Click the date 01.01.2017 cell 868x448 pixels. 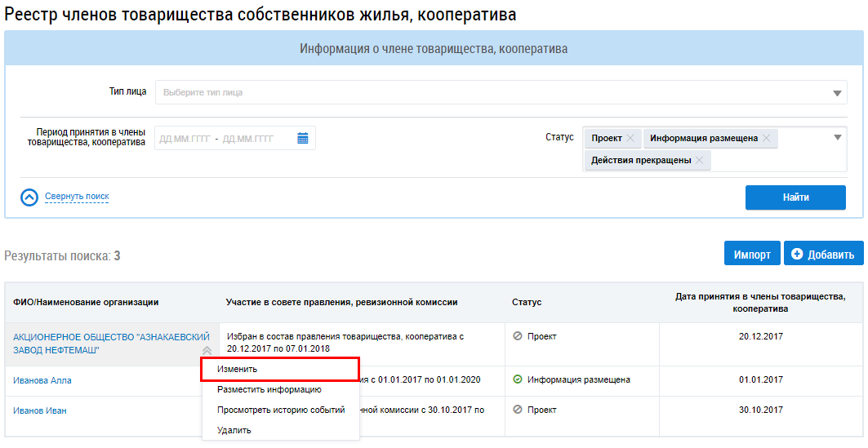(760, 379)
